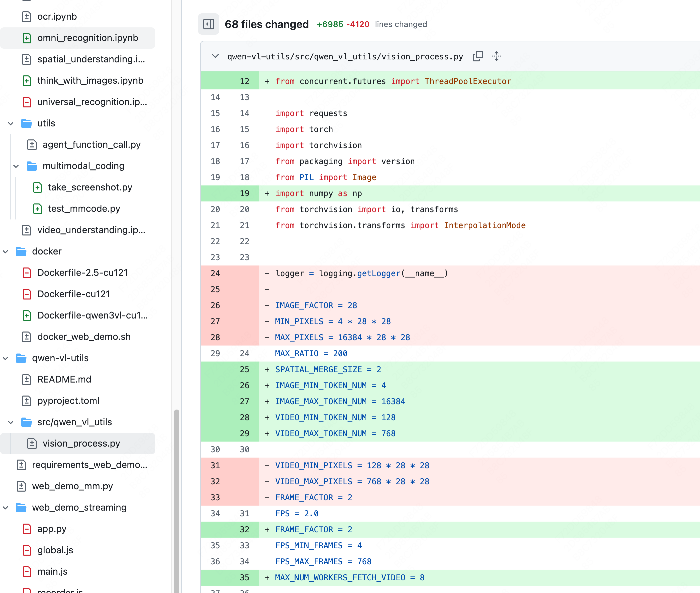Click the added-file icon beside Dockerfile-qwen3vl
The image size is (700, 593).
pos(27,315)
